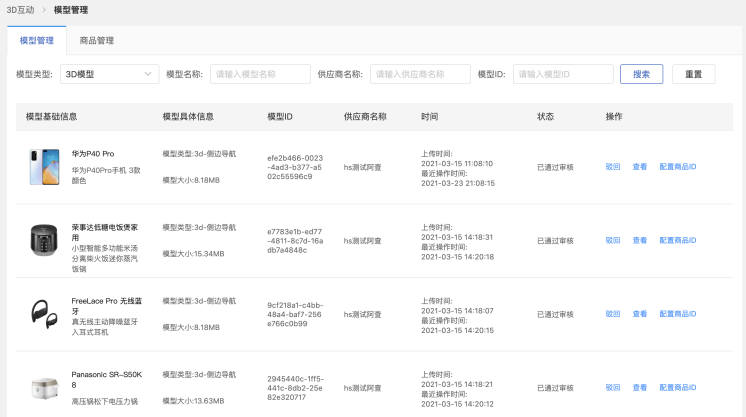Click 查看 for Panasonic SR-S50K8 row

coord(639,387)
